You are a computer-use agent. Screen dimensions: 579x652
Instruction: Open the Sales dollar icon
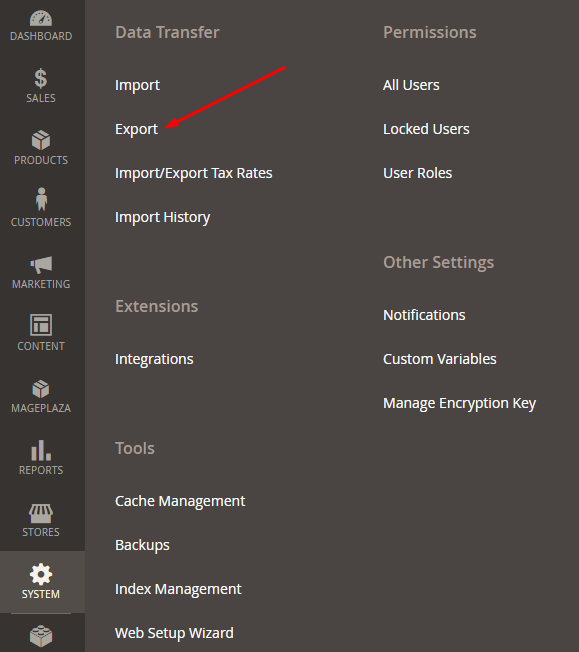[41, 78]
